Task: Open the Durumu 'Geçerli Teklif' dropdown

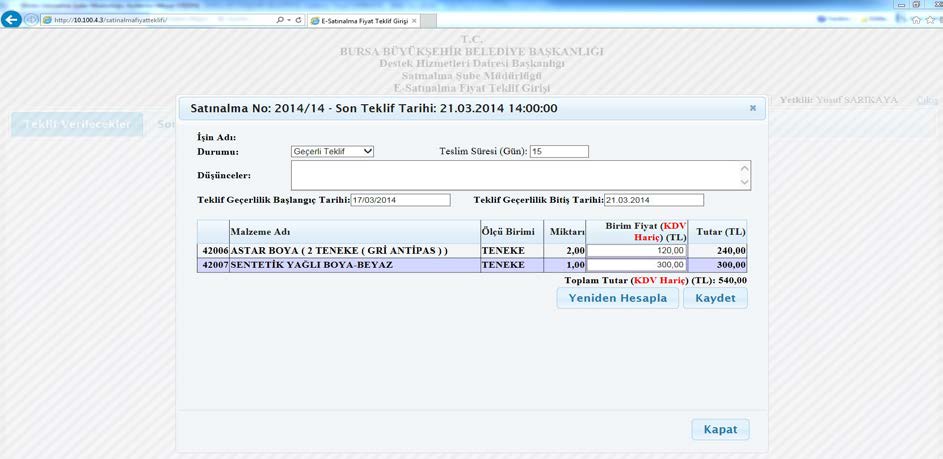Action: (x=332, y=151)
